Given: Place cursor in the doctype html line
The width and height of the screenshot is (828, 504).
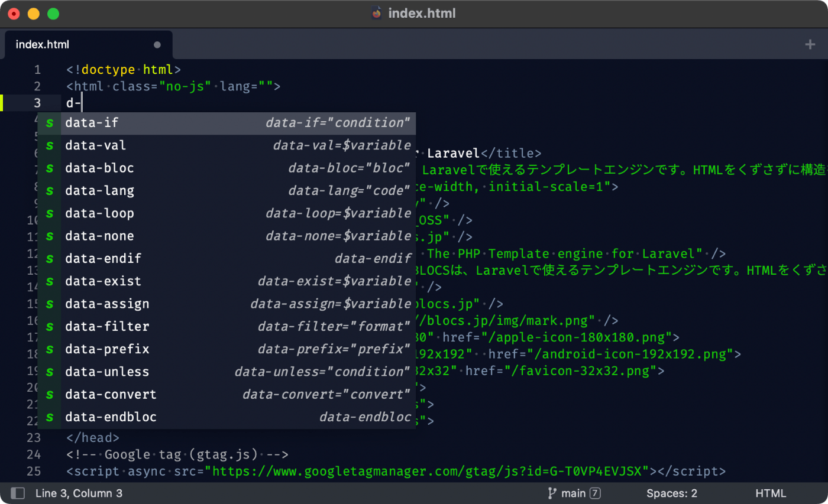Looking at the screenshot, I should coord(124,70).
